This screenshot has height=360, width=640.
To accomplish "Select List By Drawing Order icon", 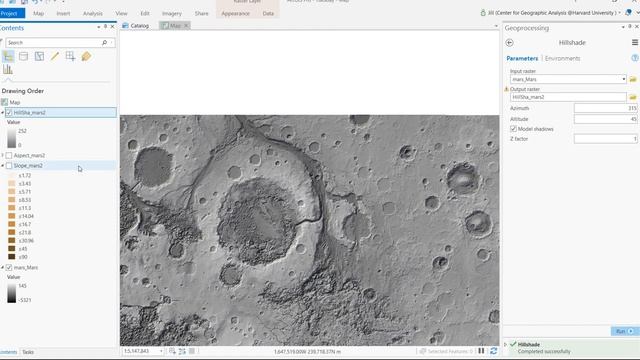I will [8, 56].
